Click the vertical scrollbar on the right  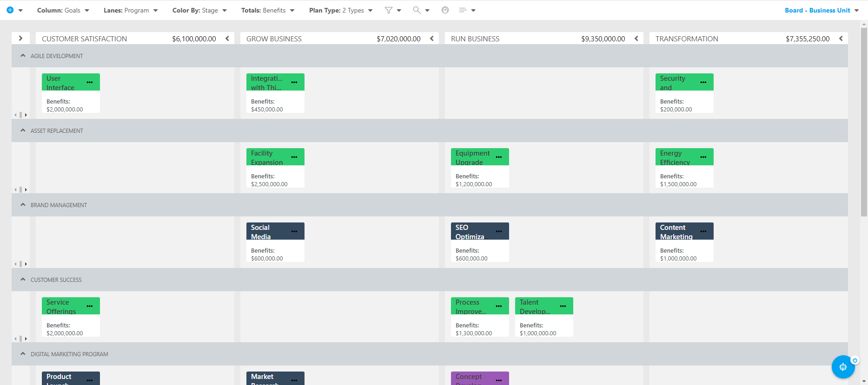click(864, 122)
